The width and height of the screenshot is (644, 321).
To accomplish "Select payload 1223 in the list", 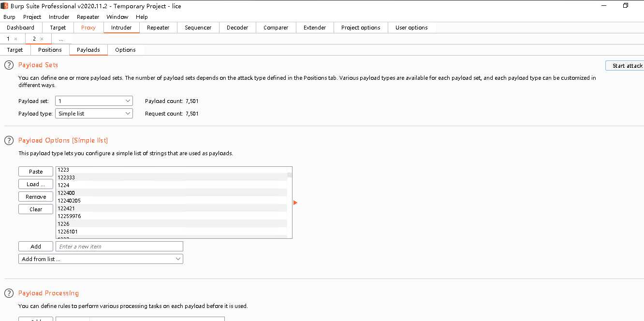I will (x=172, y=170).
